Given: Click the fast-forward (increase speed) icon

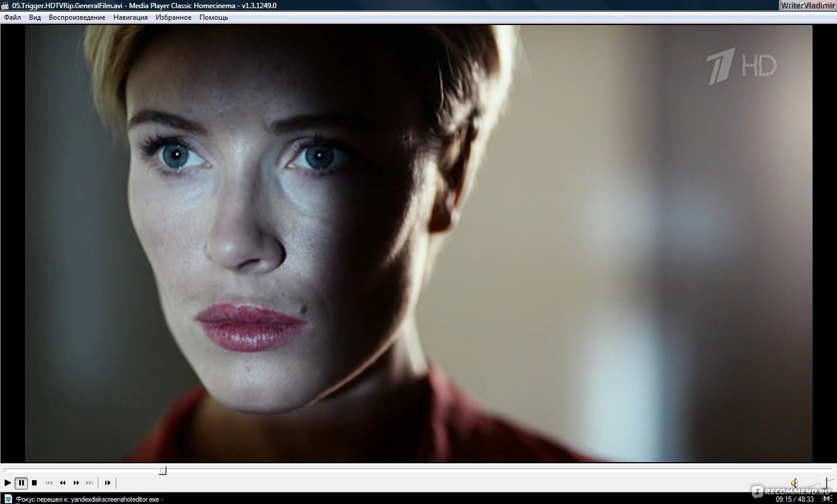Looking at the screenshot, I should 76,482.
